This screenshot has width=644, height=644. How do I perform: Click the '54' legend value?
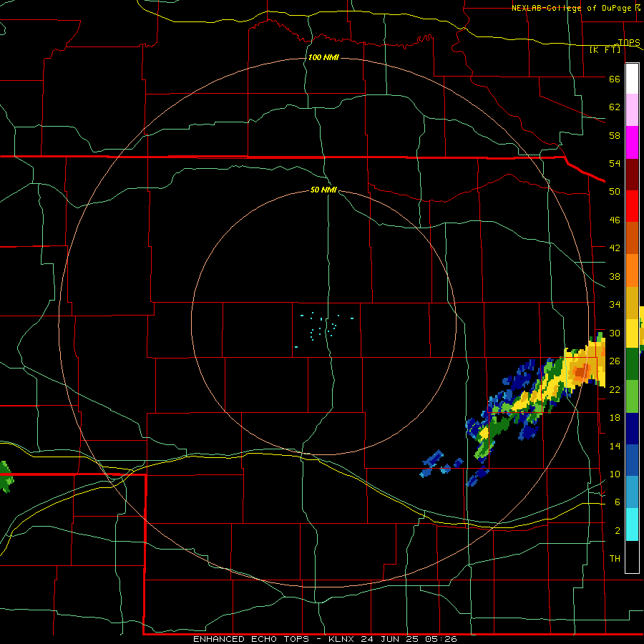(x=615, y=163)
